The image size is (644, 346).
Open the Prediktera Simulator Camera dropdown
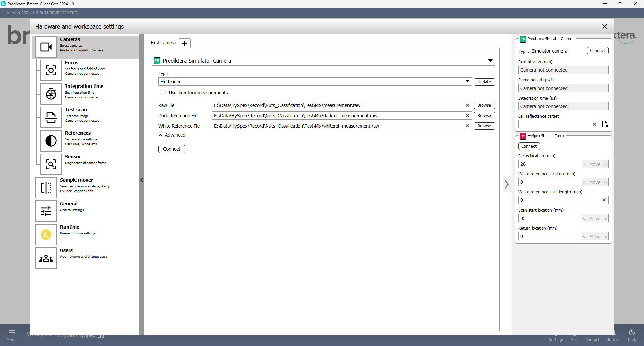490,61
